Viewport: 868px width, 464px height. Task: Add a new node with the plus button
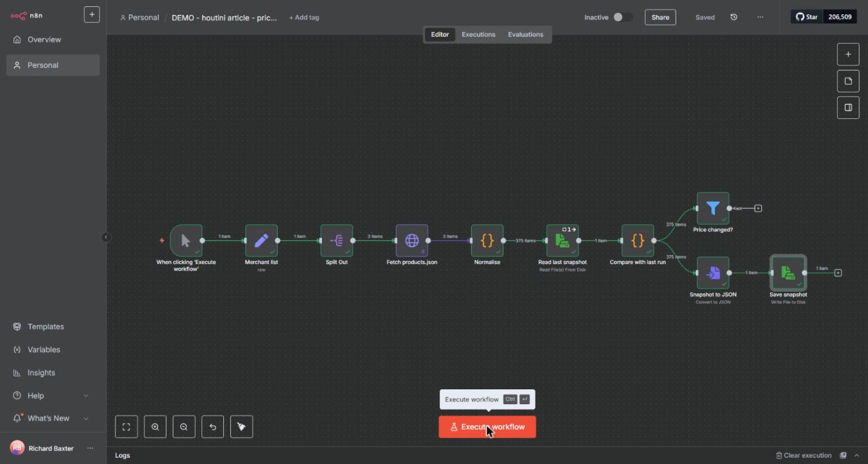tap(848, 55)
